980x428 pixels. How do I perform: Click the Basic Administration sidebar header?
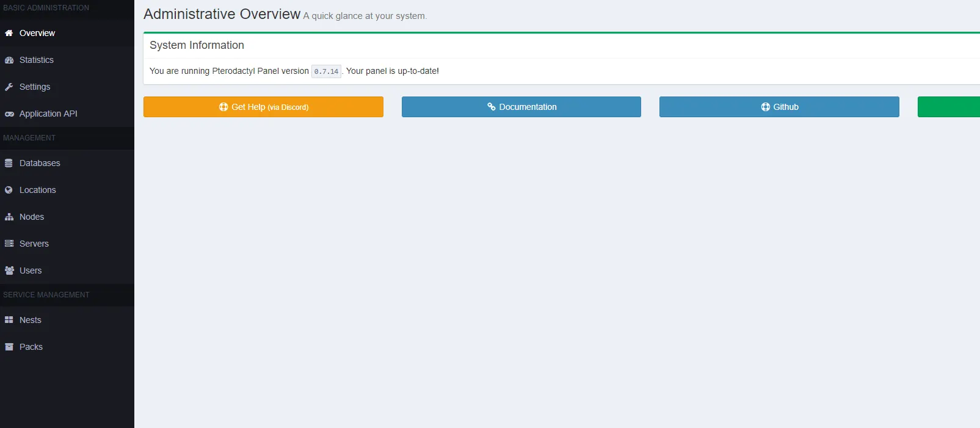click(46, 8)
